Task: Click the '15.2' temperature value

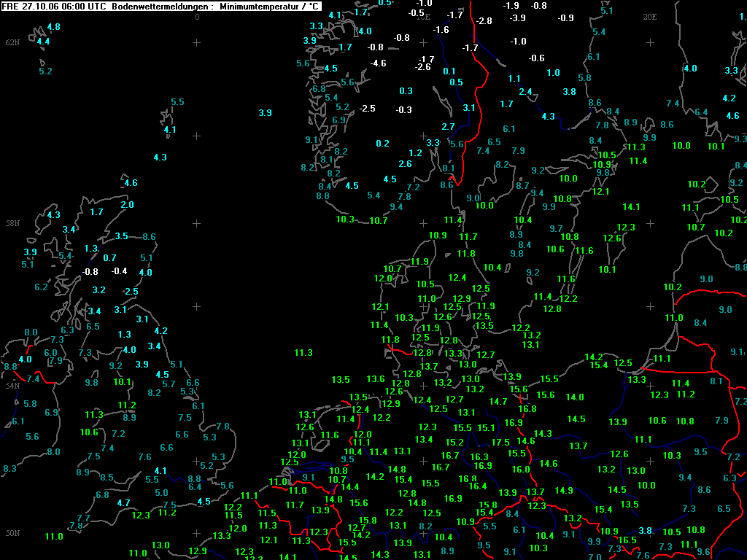Action: [454, 443]
